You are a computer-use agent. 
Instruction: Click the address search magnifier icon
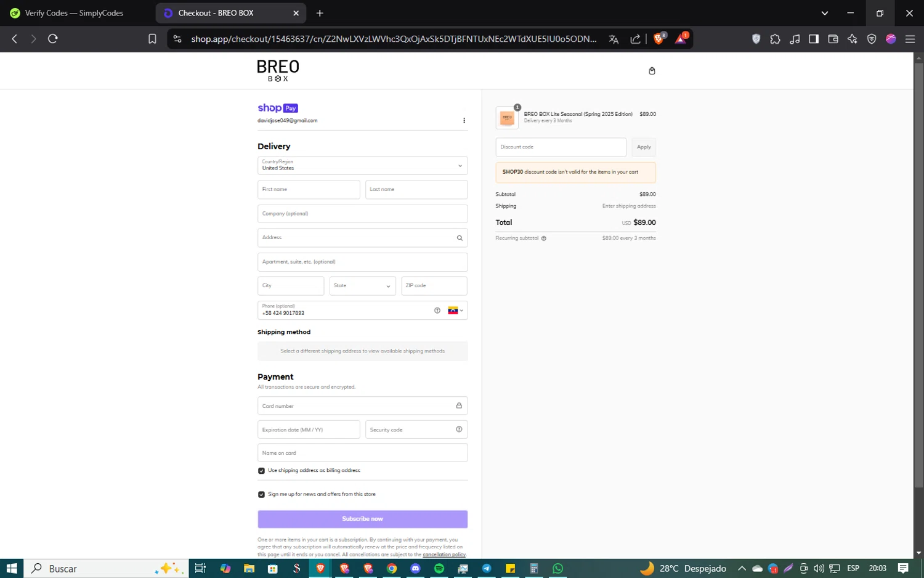point(460,238)
